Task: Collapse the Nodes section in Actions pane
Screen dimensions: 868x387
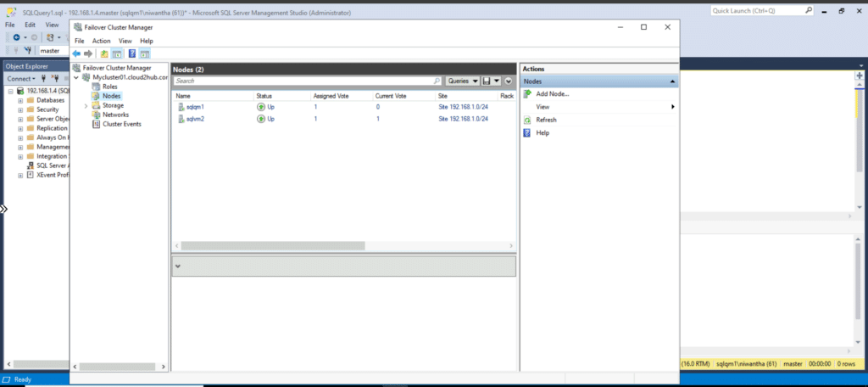Action: click(x=672, y=81)
